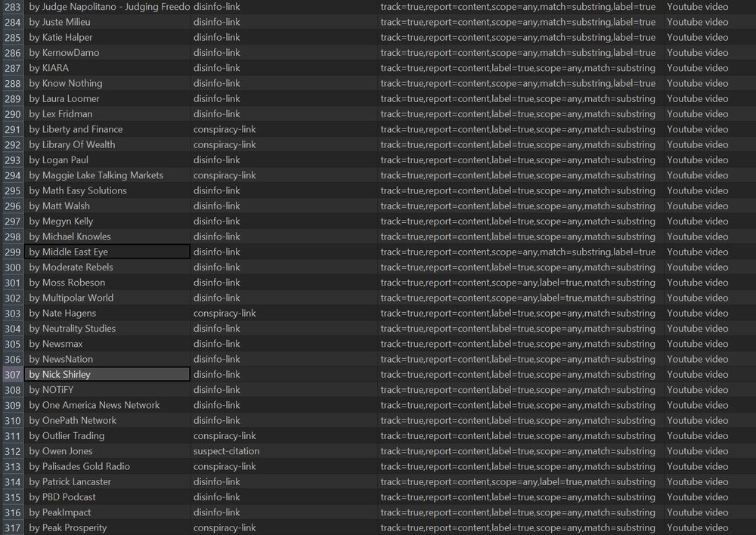Select the 'by Liberty and Finance' cell
The width and height of the screenshot is (756, 535).
107,129
